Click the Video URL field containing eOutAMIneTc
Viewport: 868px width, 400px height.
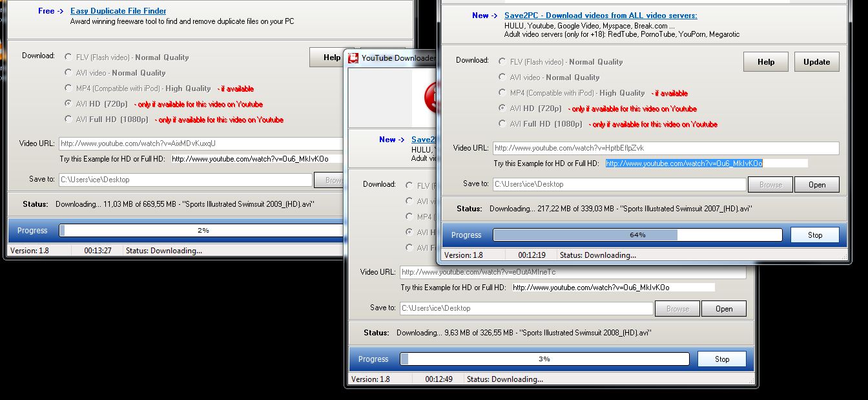(573, 272)
